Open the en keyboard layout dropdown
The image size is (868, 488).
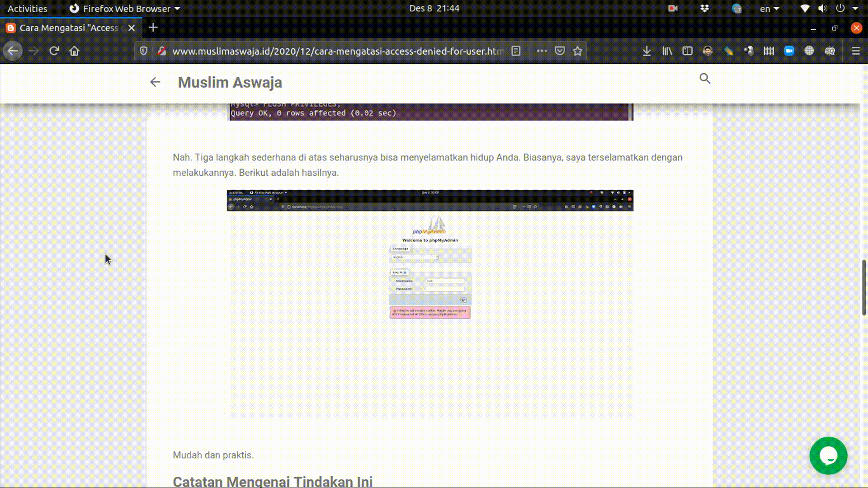pos(769,9)
